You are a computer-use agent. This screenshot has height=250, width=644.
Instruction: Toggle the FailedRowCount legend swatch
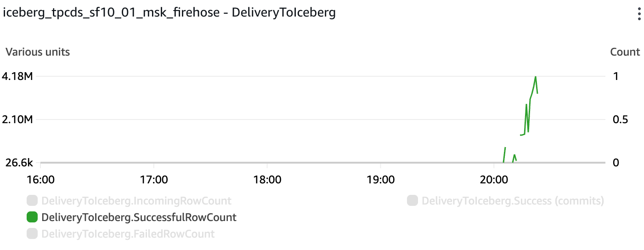click(32, 233)
